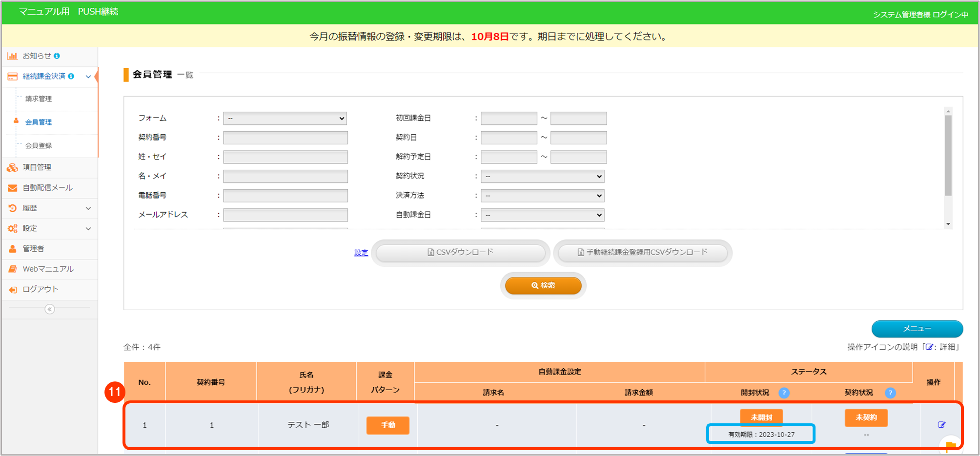
Task: Click the 自動配信メール envelope icon
Action: click(x=13, y=188)
